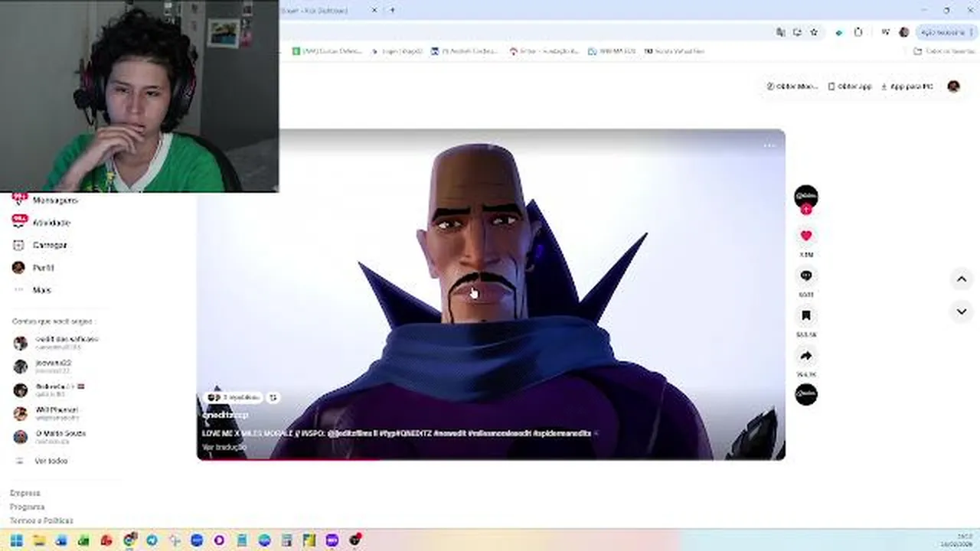The image size is (980, 551).
Task: Open the browser extensions puzzle icon
Action: point(858,32)
